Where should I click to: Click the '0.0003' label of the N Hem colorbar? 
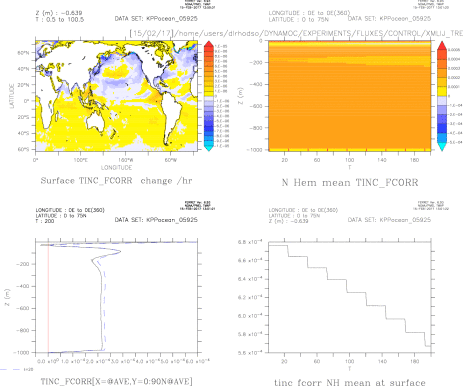pyautogui.click(x=454, y=68)
